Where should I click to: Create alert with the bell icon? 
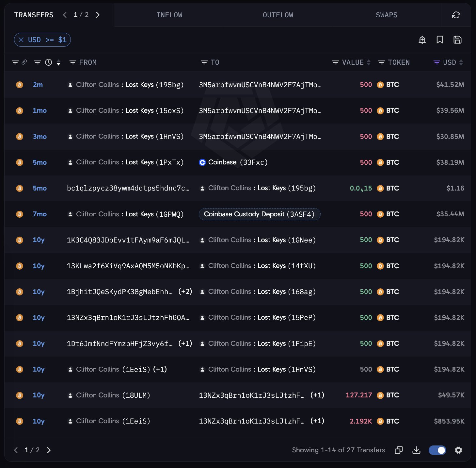[422, 40]
